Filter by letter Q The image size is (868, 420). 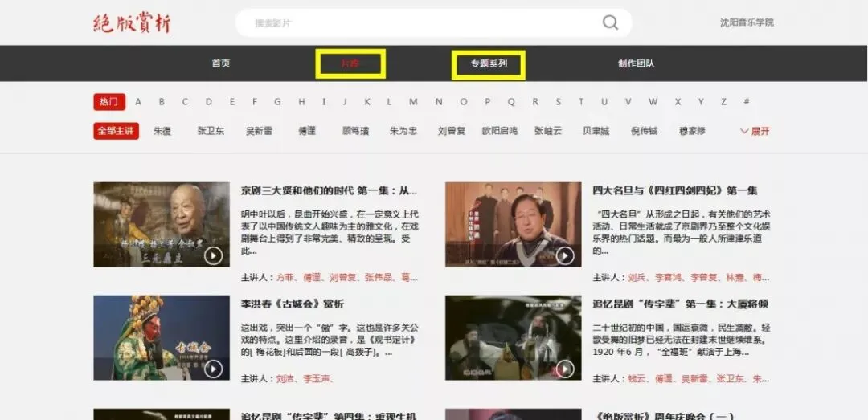pos(511,102)
